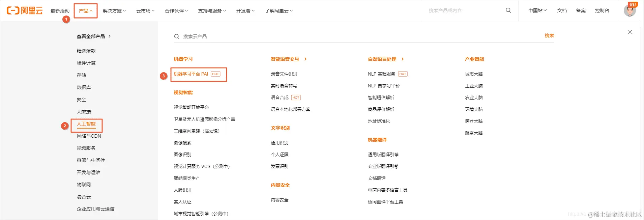
Task: Open 三维空间重建 (临云镜)
Action: click(197, 131)
